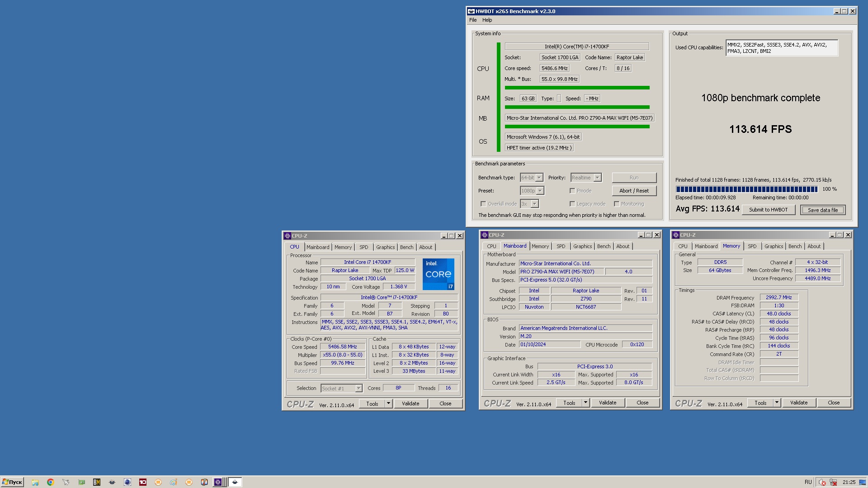Open the File menu in HWBOT

[x=473, y=20]
